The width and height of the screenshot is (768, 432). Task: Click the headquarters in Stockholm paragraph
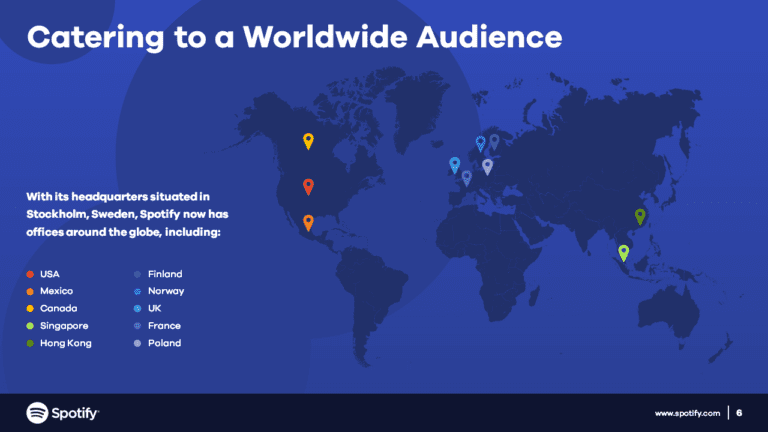point(127,215)
